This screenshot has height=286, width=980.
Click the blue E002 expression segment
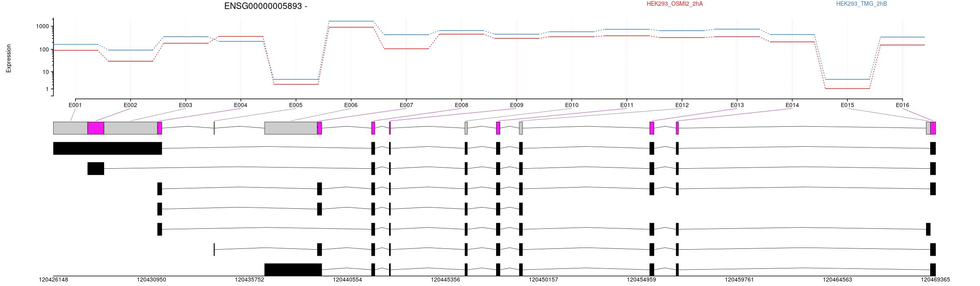click(130, 50)
